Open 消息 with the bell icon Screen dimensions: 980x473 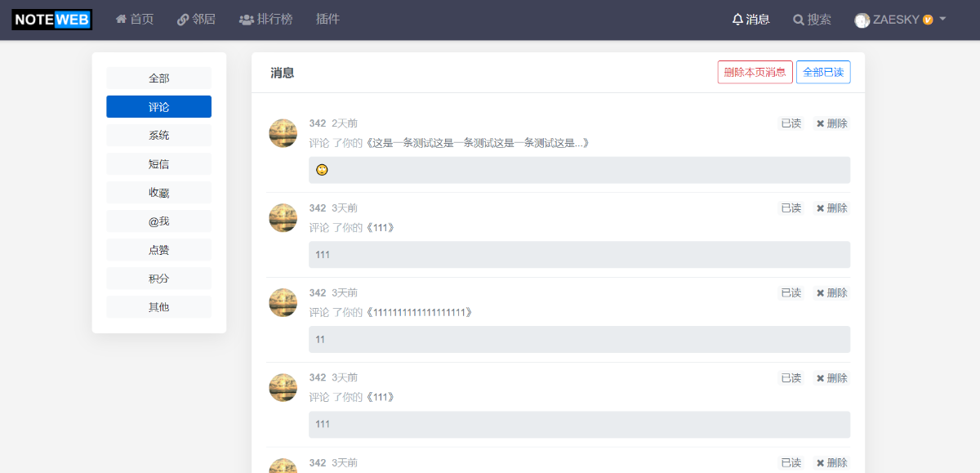(751, 19)
